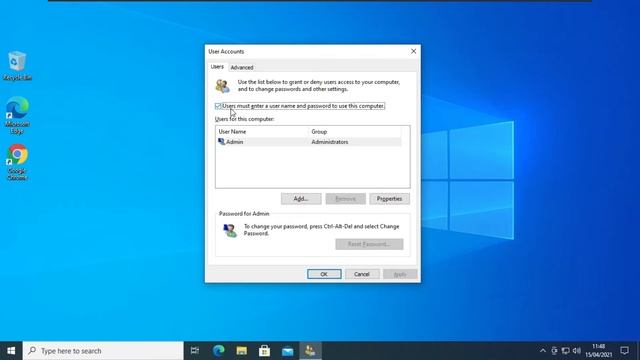Select the Users tab
The image size is (640, 360).
(x=217, y=67)
